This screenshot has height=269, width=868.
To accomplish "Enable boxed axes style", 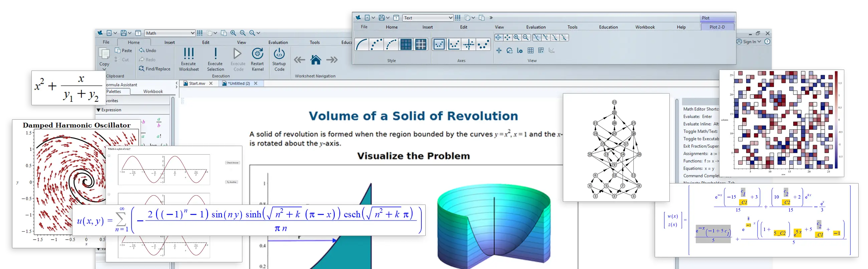I will pos(439,44).
